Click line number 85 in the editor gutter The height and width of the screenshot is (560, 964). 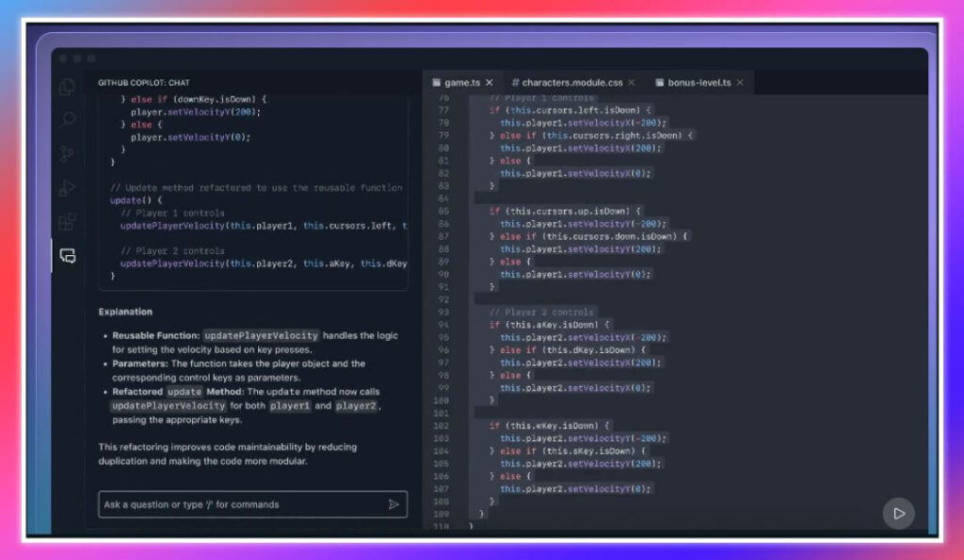click(443, 212)
